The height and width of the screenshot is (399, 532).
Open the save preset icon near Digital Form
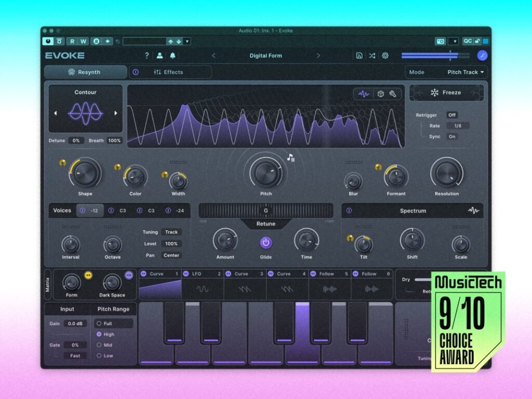359,55
